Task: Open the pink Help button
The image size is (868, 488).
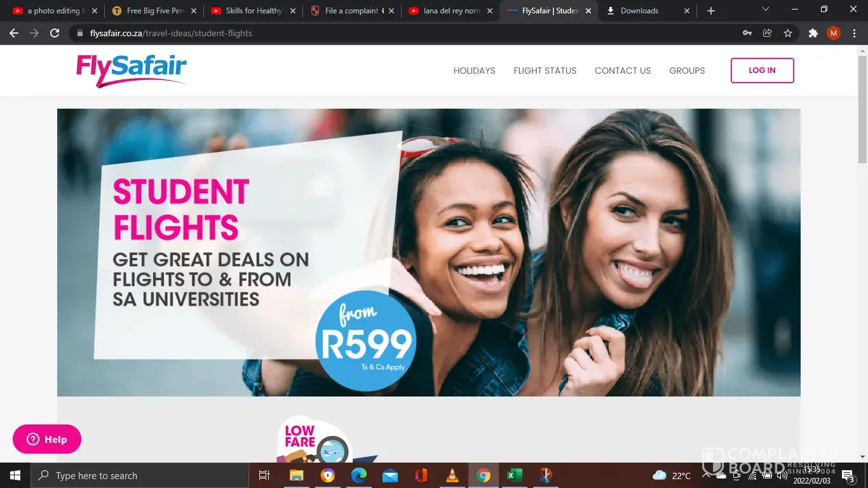Action: [47, 439]
